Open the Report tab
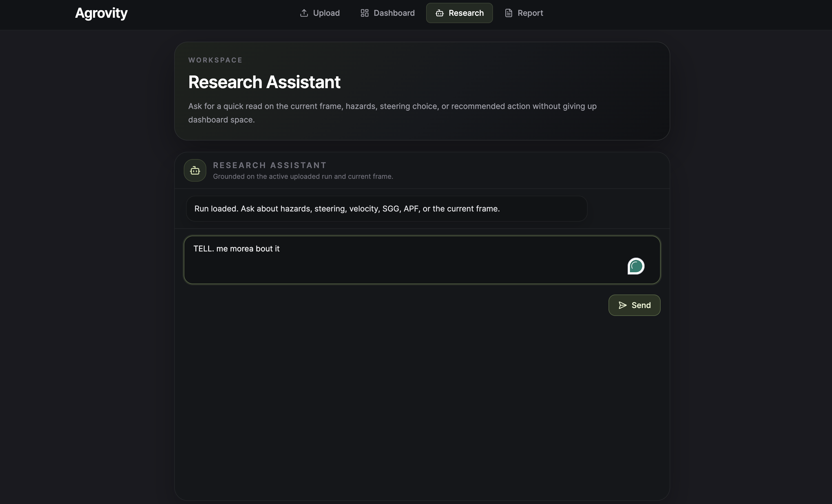This screenshot has width=832, height=504. (x=530, y=13)
